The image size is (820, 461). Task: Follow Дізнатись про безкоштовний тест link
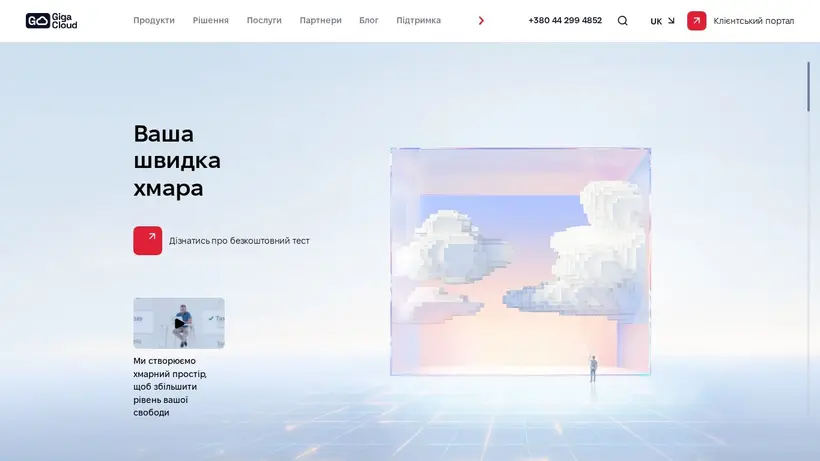pyautogui.click(x=239, y=241)
